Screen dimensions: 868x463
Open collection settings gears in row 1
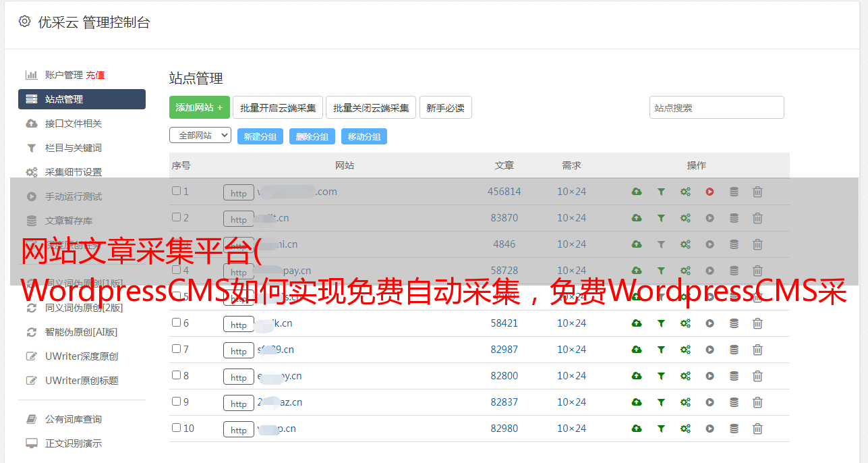(x=685, y=192)
